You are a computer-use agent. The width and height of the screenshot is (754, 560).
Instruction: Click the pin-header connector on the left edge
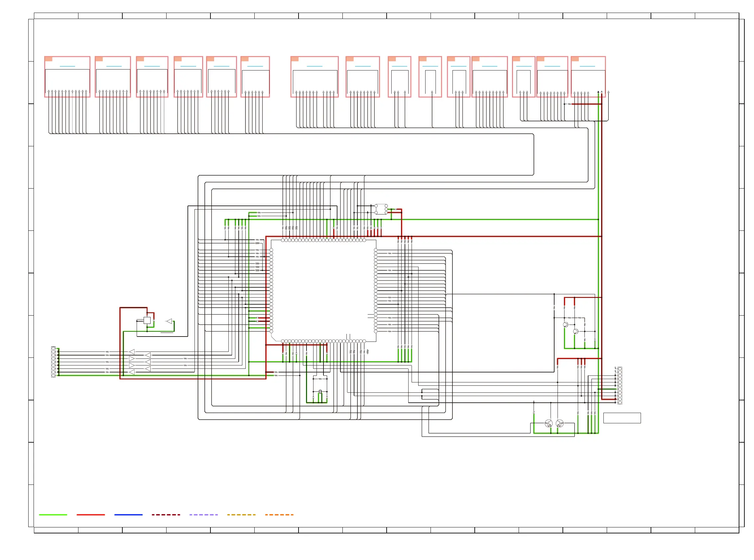tap(53, 362)
